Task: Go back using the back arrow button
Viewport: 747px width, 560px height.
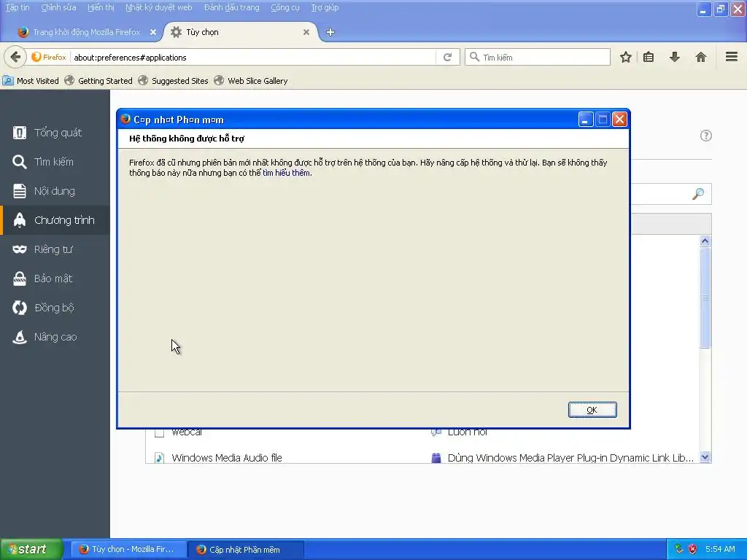Action: point(15,57)
